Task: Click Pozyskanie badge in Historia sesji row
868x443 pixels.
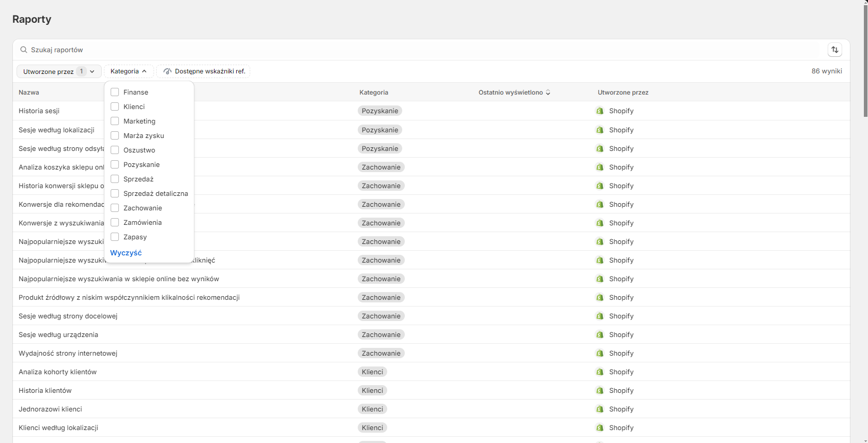Action: pyautogui.click(x=380, y=111)
